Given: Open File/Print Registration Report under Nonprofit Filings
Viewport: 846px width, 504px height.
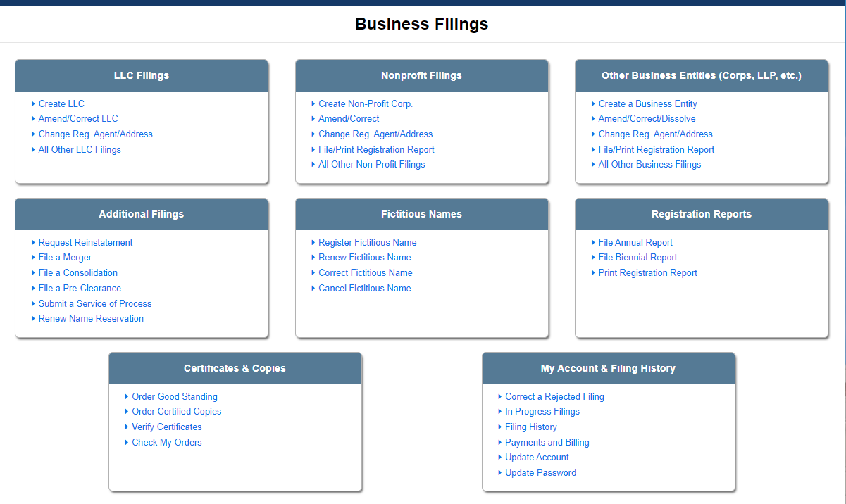Looking at the screenshot, I should (x=377, y=149).
